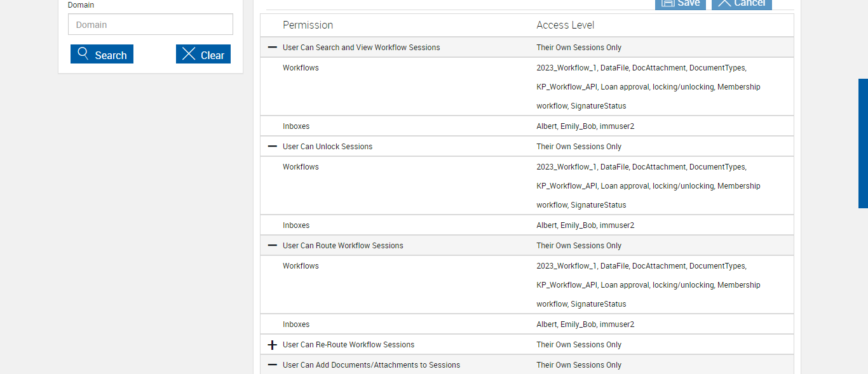Click into the Domain input field
Viewport: 868px width, 374px height.
point(151,25)
